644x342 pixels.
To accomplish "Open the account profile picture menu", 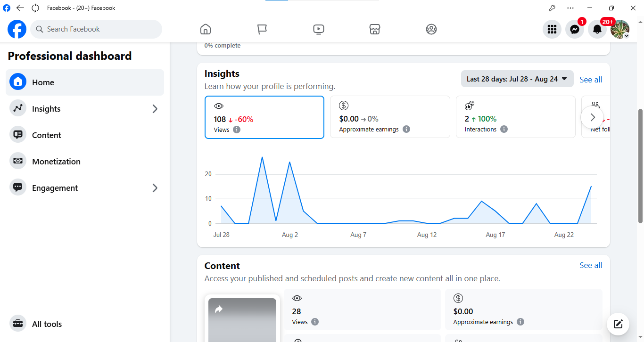I will 620,29.
